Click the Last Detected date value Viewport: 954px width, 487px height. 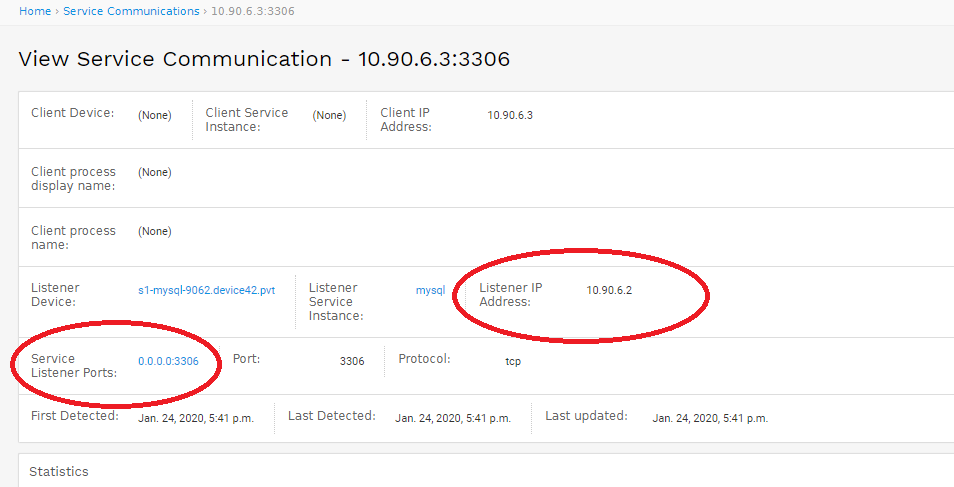453,418
